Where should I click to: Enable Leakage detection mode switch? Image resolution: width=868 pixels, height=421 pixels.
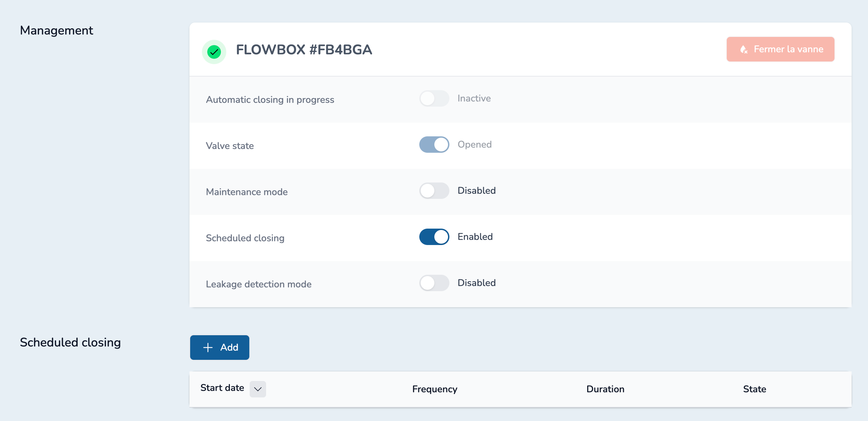coord(434,283)
